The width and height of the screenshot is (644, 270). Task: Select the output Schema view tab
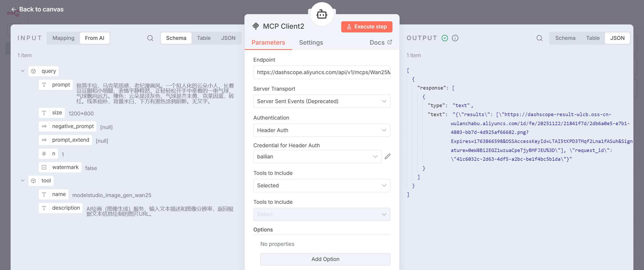(x=565, y=38)
